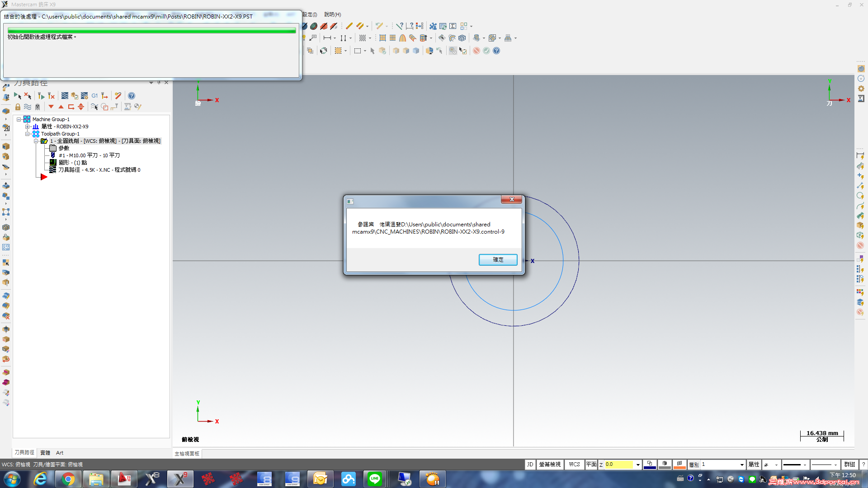This screenshot has height=488, width=868.
Task: Move insert arrow down one item
Action: pyautogui.click(x=51, y=107)
